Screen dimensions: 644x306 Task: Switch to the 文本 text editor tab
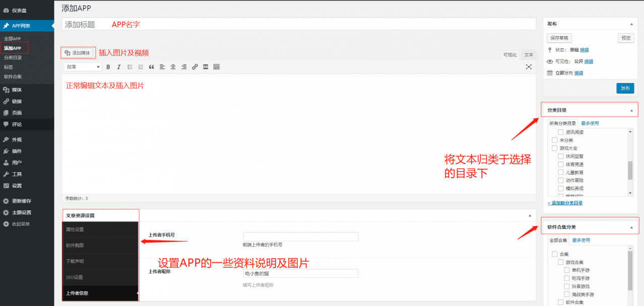pos(528,55)
